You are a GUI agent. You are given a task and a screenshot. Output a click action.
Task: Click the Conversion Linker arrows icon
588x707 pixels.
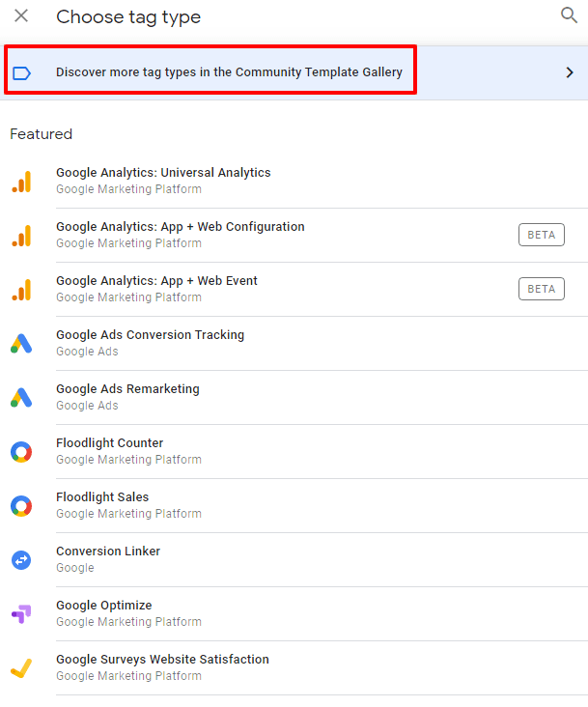21,560
